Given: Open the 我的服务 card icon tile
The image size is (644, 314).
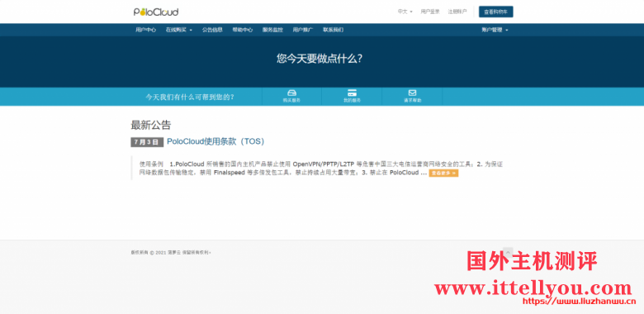Looking at the screenshot, I should (x=352, y=96).
